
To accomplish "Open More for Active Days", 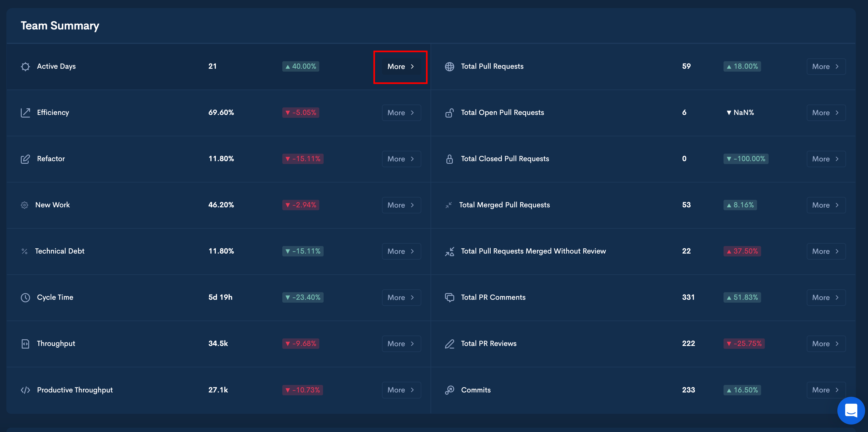I will click(x=401, y=67).
